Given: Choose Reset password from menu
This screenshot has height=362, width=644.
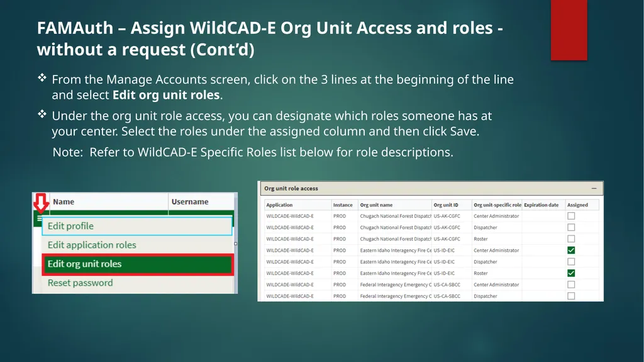Looking at the screenshot, I should (x=136, y=283).
